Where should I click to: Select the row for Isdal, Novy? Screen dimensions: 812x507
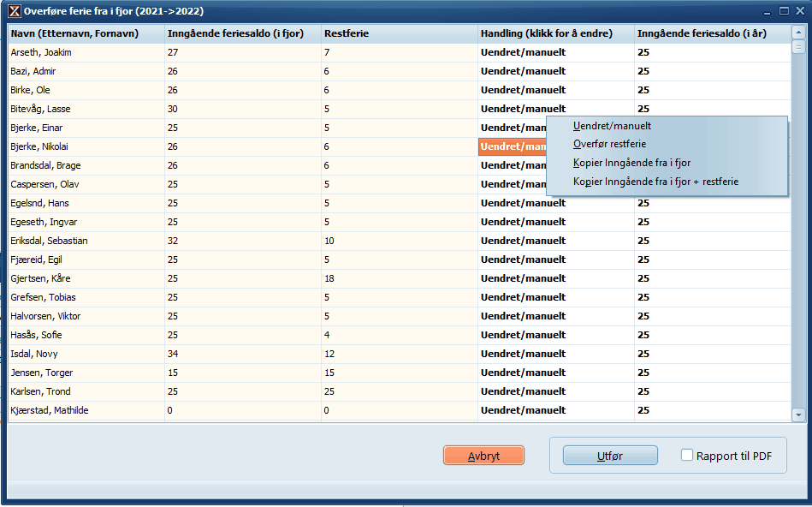(86, 354)
